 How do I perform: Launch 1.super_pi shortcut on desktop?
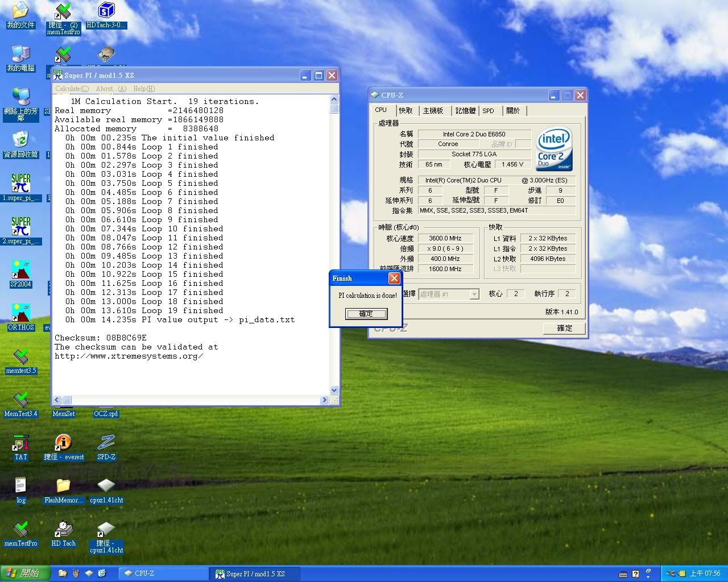click(x=21, y=188)
